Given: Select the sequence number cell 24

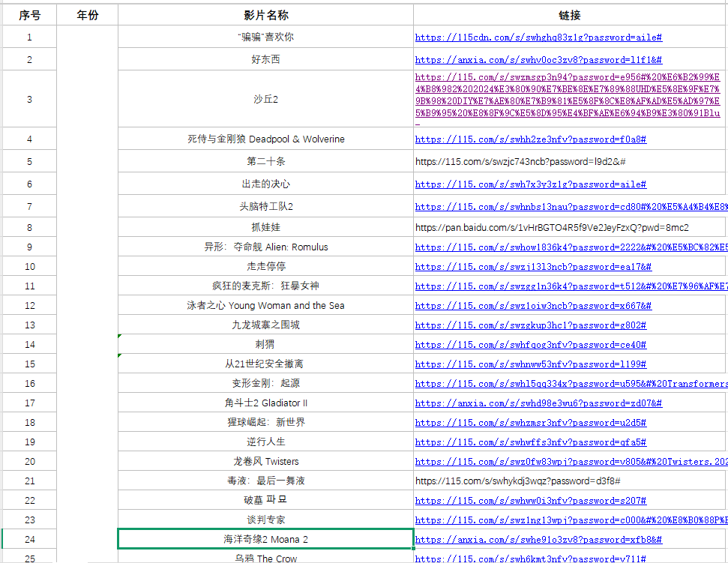Looking at the screenshot, I should click(x=30, y=539).
